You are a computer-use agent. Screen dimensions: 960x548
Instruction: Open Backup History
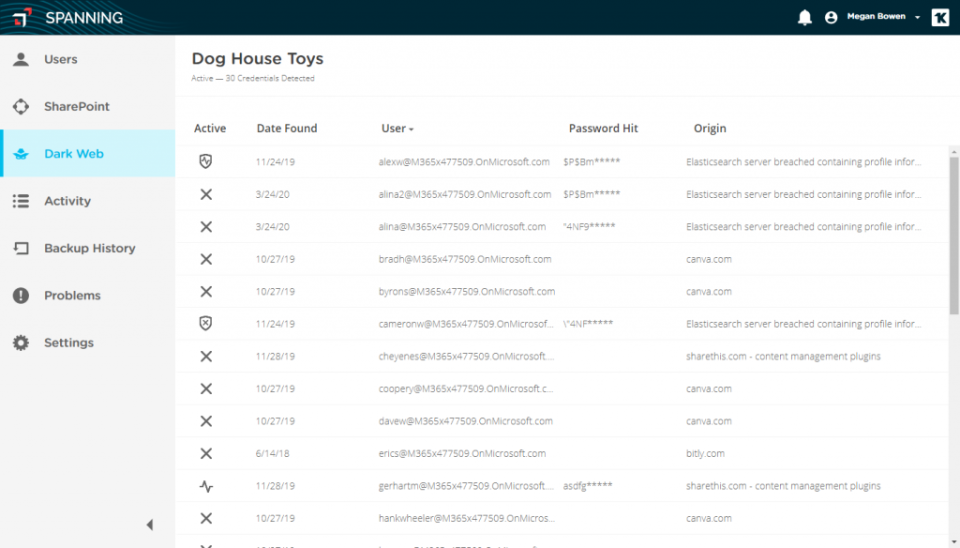tap(89, 248)
